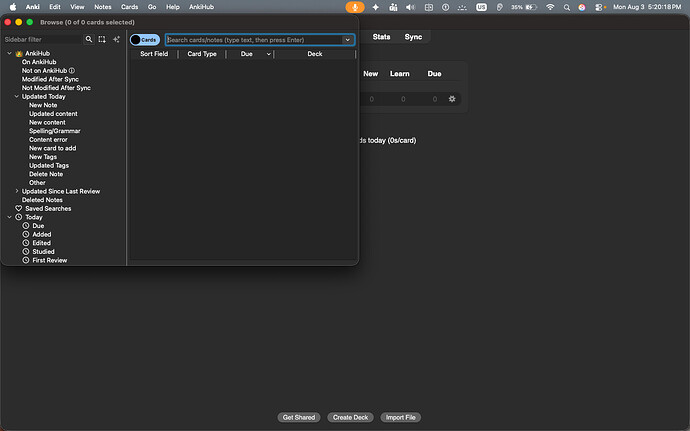Click the info icon beside Not on AnkiHub
Screen dimensions: 690x431
click(72, 70)
